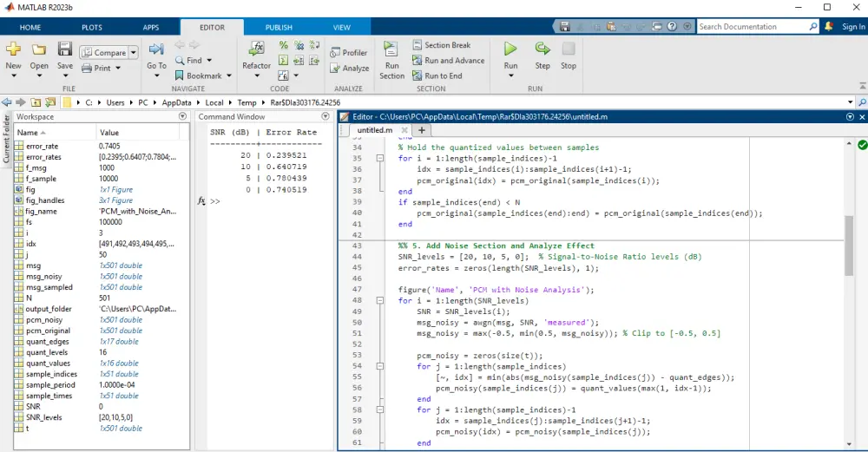Viewport: 868px width, 452px height.
Task: Click the wrap comments icon
Action: click(314, 45)
